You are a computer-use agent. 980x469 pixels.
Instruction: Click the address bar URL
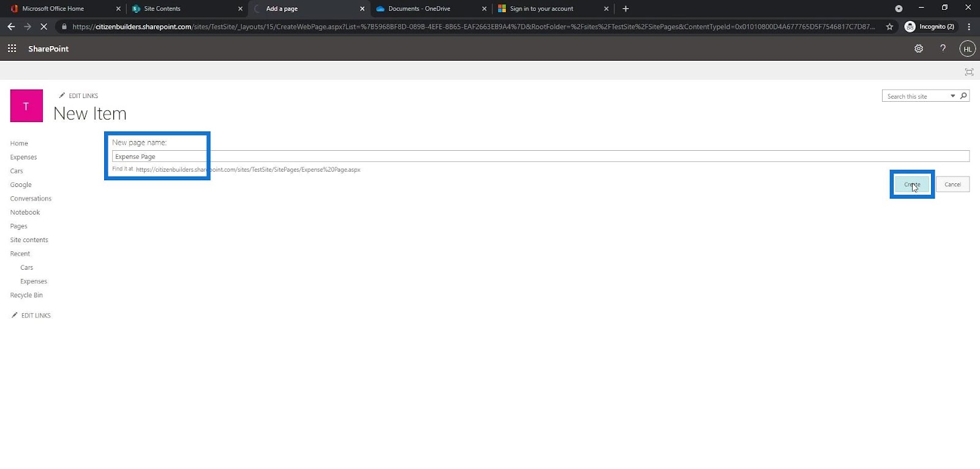tap(473, 26)
